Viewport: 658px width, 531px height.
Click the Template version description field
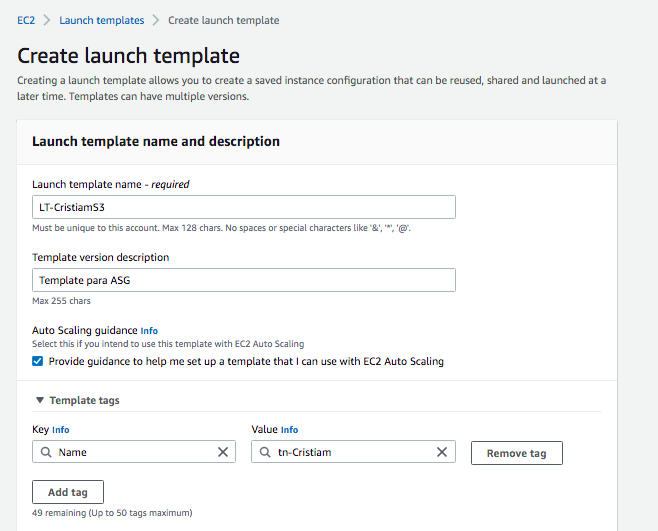[243, 280]
